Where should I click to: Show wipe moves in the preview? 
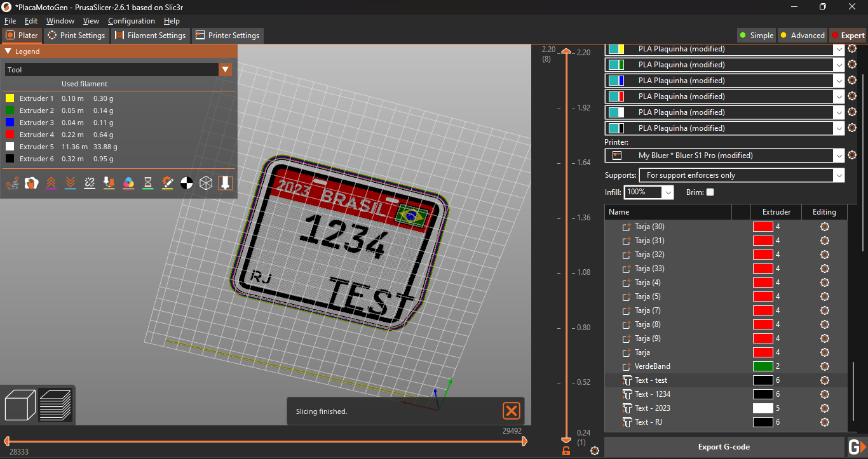pyautogui.click(x=31, y=183)
